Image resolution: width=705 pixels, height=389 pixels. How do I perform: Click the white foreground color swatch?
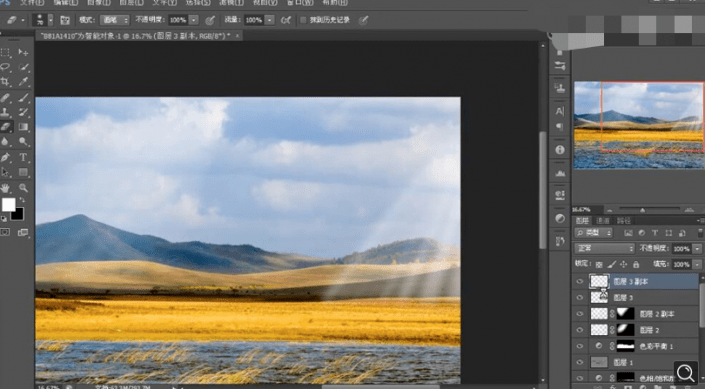(x=8, y=205)
